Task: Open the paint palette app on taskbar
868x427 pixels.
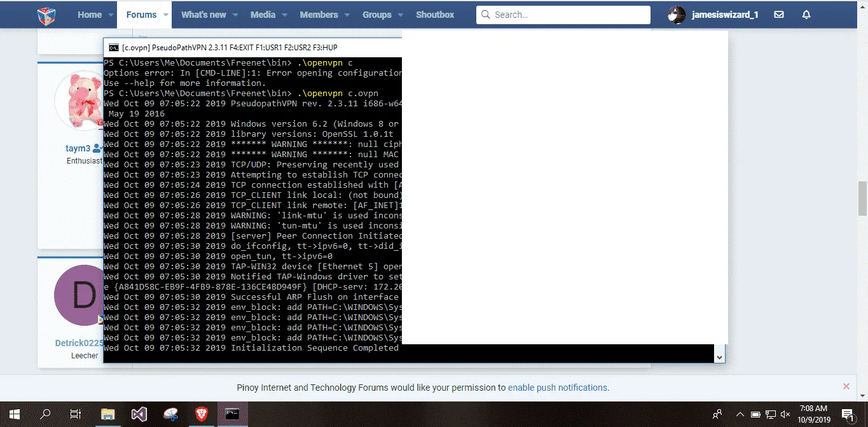Action: pos(170,414)
